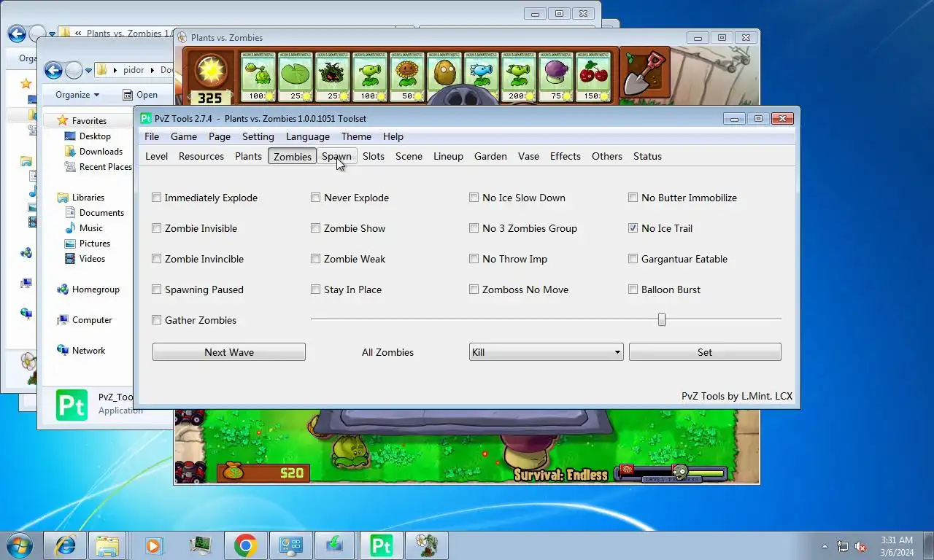
Task: Select the Tangle Kelp seed packet
Action: [x=333, y=77]
